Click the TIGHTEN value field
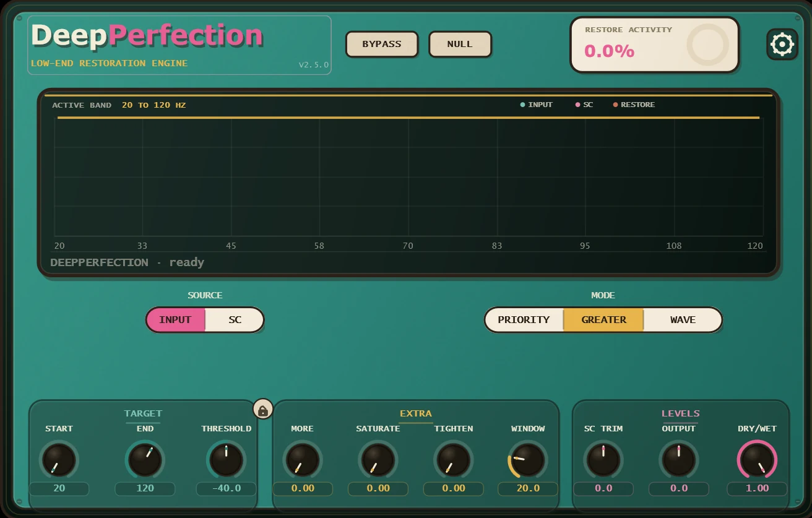Image resolution: width=812 pixels, height=518 pixels. (454, 488)
